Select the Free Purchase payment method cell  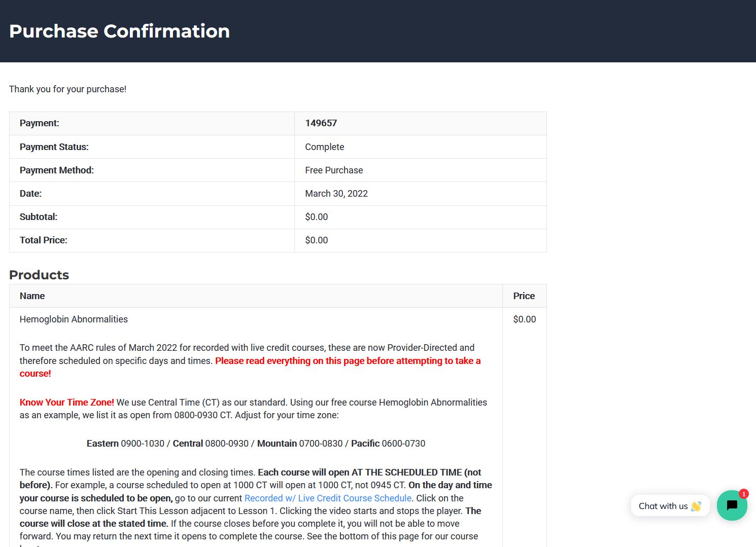point(334,170)
